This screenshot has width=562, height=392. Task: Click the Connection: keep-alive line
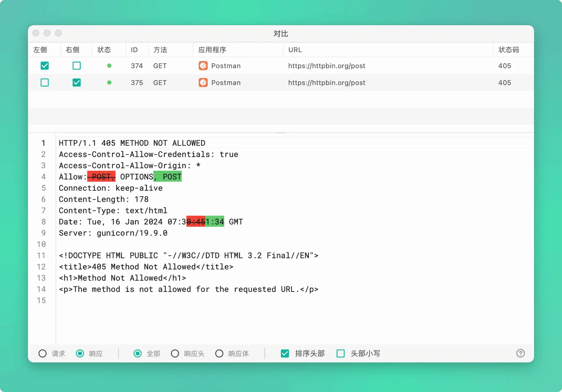[111, 188]
